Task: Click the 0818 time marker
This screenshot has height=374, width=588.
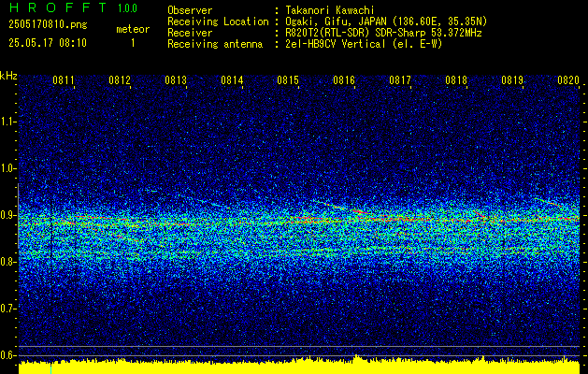Action: (456, 80)
